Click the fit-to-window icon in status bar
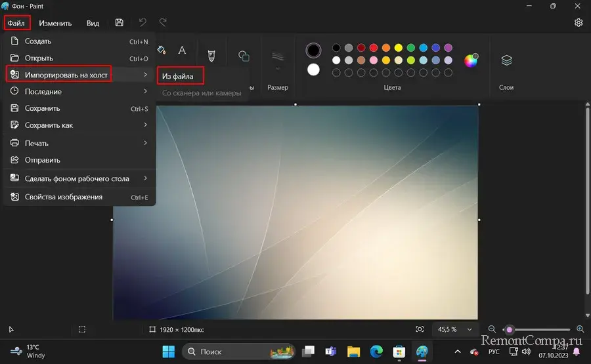Viewport: 591px width, 364px height. coord(420,329)
